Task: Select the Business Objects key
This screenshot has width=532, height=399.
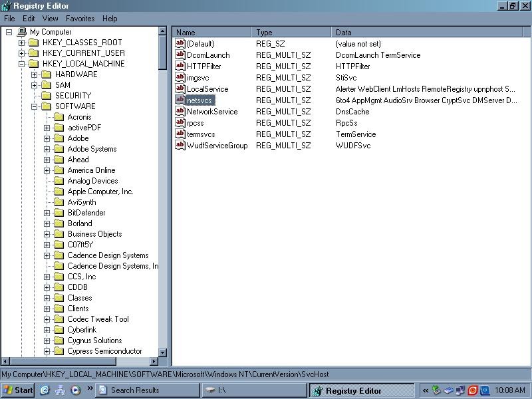Action: (x=94, y=234)
